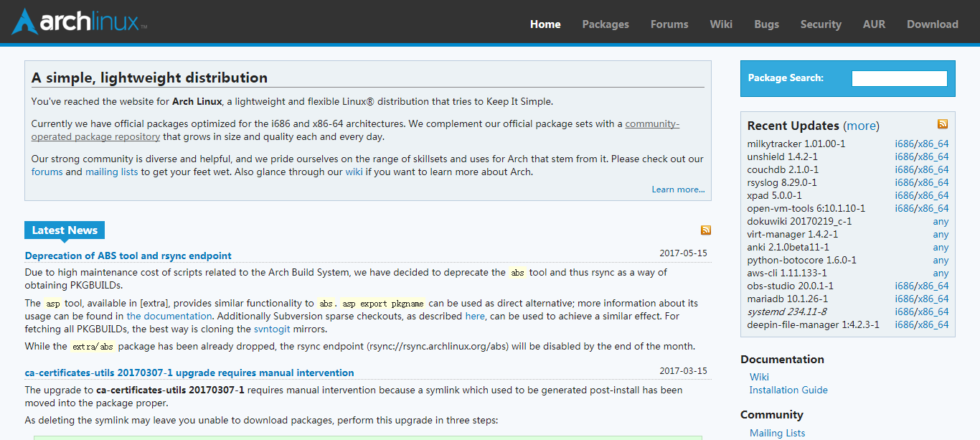This screenshot has height=440, width=980.
Task: Open milkytracker 1.01.00-1 i686 link
Action: (903, 144)
